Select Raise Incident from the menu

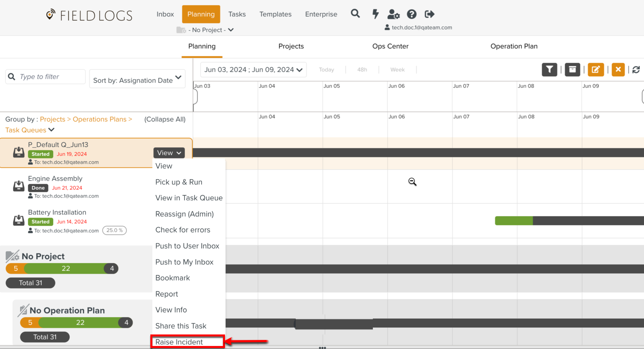coord(179,342)
